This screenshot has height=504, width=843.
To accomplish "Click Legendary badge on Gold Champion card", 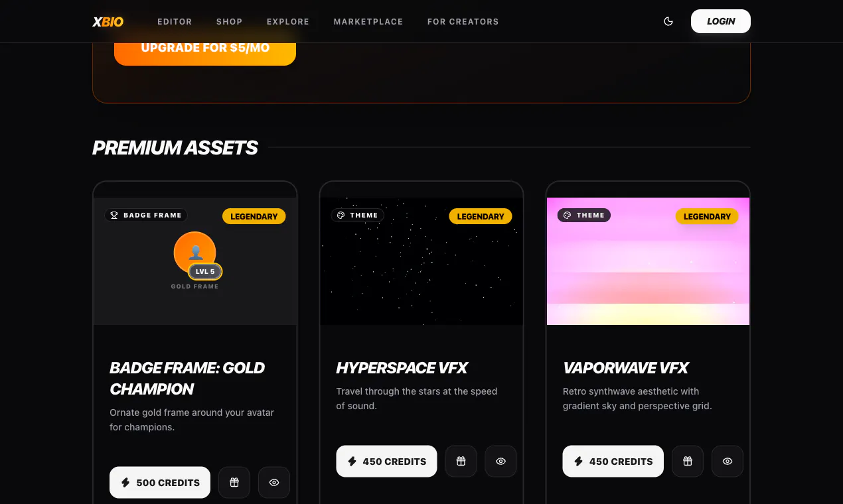I will [254, 216].
